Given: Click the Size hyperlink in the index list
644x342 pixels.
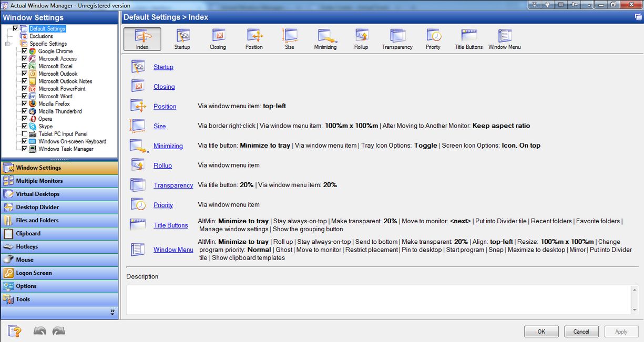Looking at the screenshot, I should point(159,126).
